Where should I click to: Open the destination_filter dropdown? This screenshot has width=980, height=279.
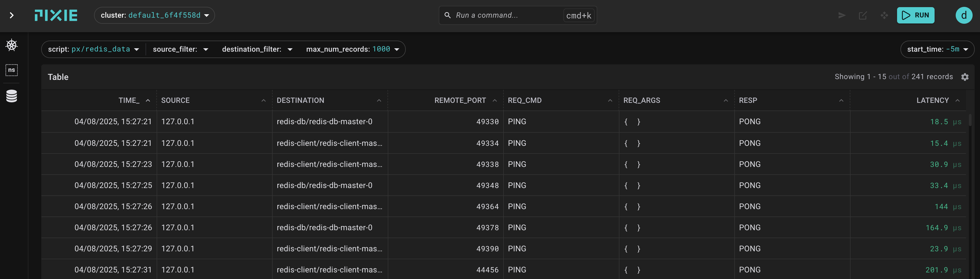click(x=257, y=49)
